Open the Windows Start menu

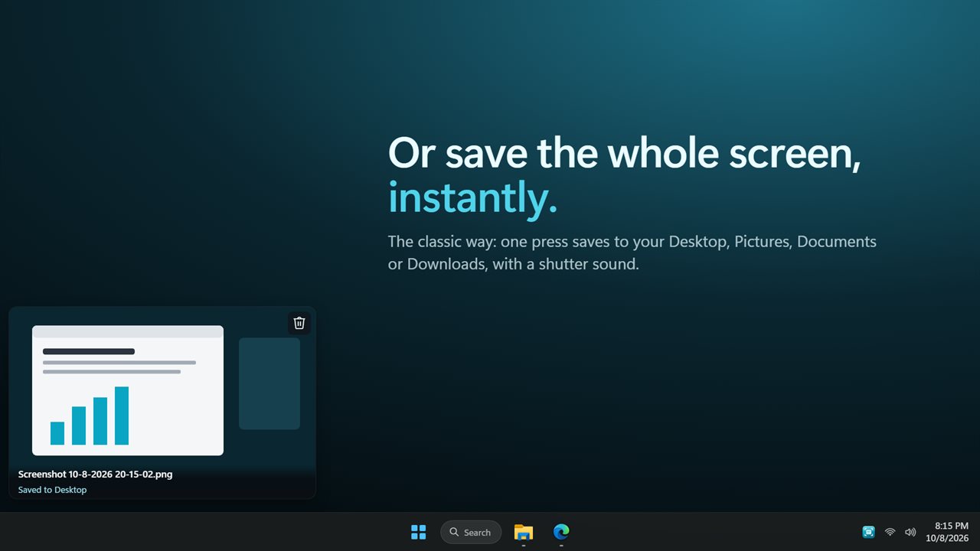tap(419, 532)
